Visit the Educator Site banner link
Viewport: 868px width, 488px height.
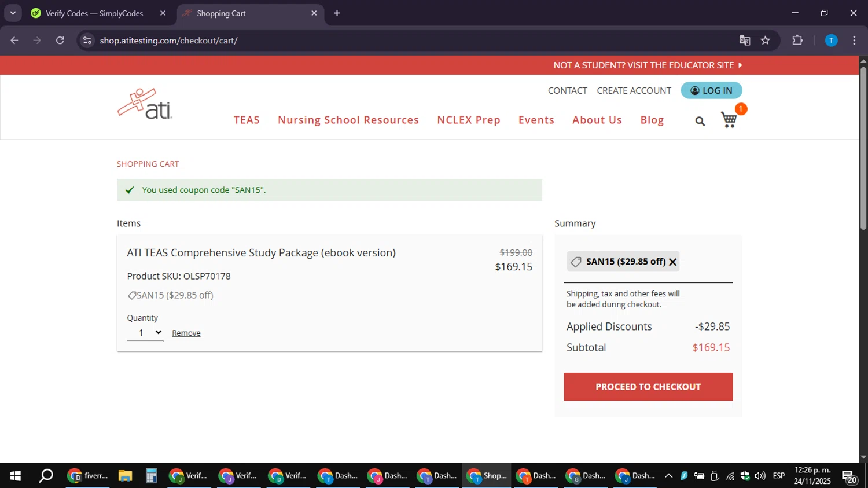coord(648,65)
